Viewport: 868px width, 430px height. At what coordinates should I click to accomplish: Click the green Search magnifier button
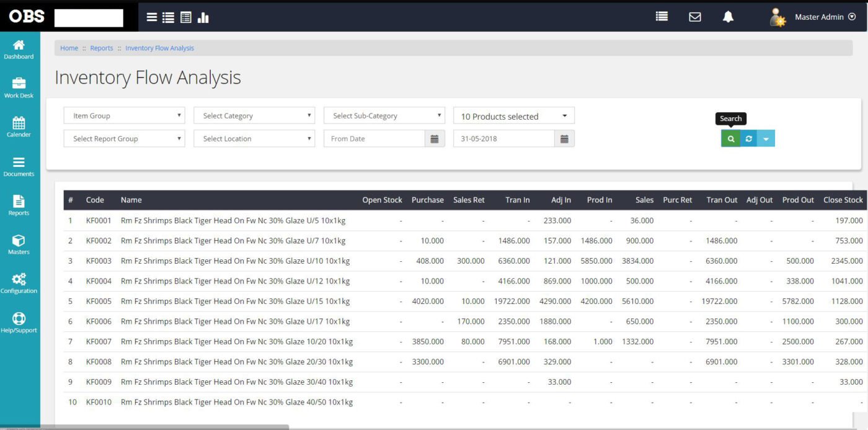coord(730,138)
